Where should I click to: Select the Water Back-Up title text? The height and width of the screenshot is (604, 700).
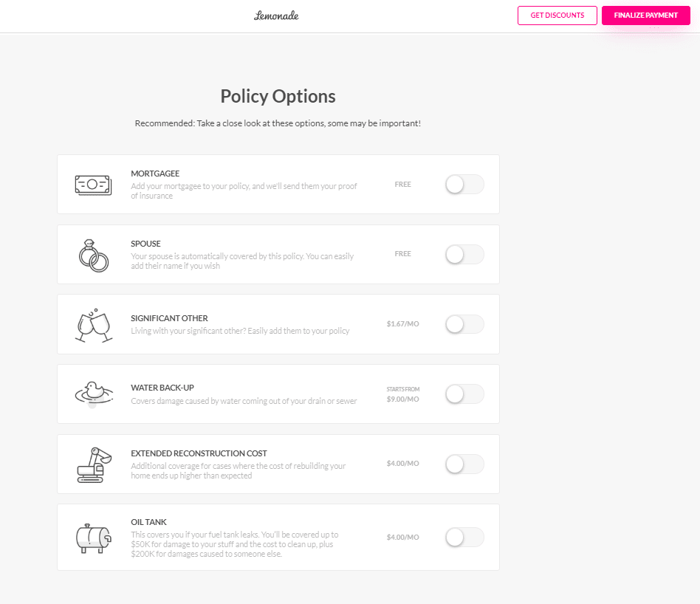click(x=162, y=388)
